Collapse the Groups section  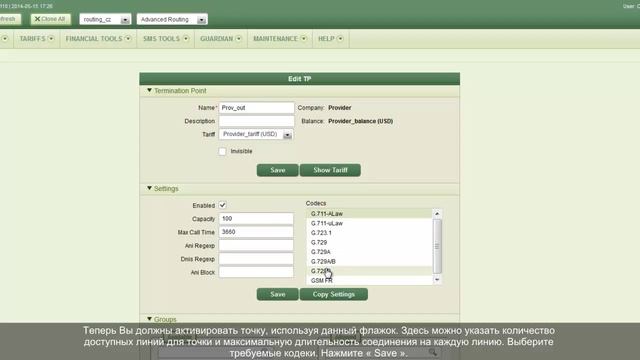click(149, 319)
